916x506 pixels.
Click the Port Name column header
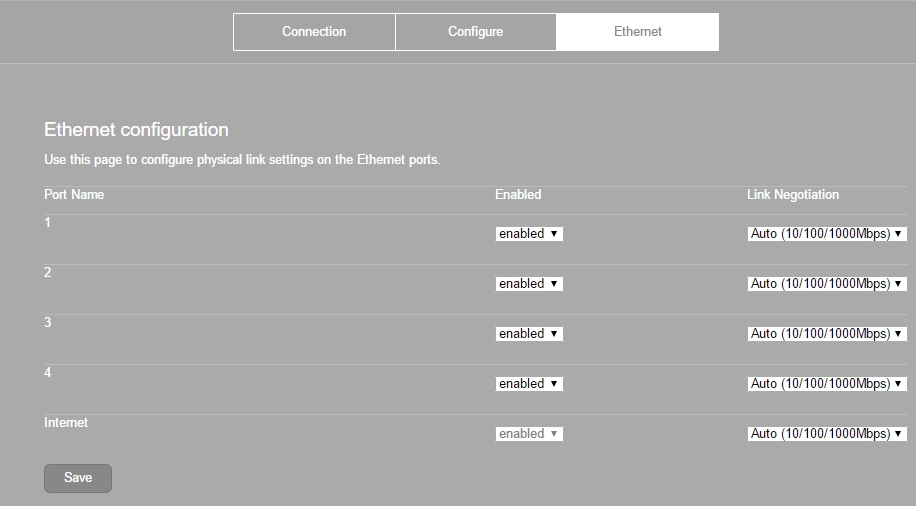click(x=74, y=195)
